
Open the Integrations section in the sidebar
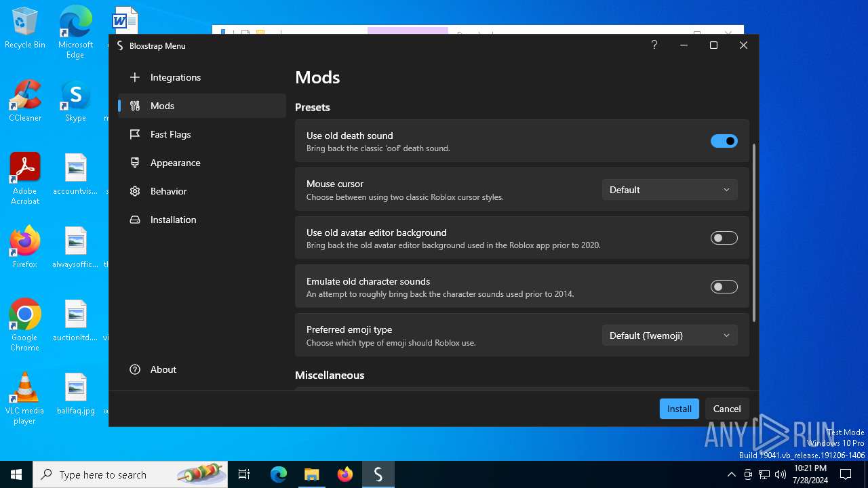point(202,77)
